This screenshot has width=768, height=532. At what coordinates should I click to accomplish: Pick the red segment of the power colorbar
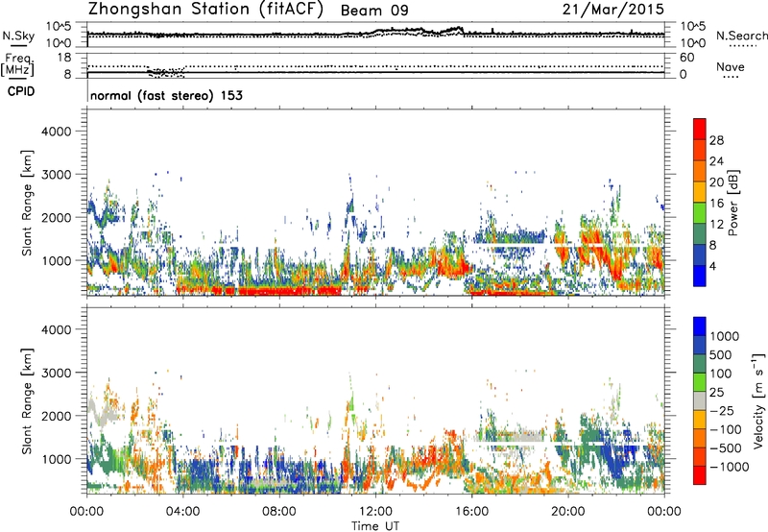(700, 130)
